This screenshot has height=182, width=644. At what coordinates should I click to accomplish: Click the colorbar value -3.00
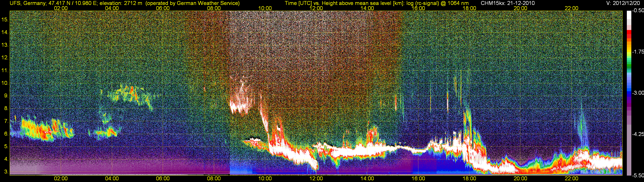(638, 93)
